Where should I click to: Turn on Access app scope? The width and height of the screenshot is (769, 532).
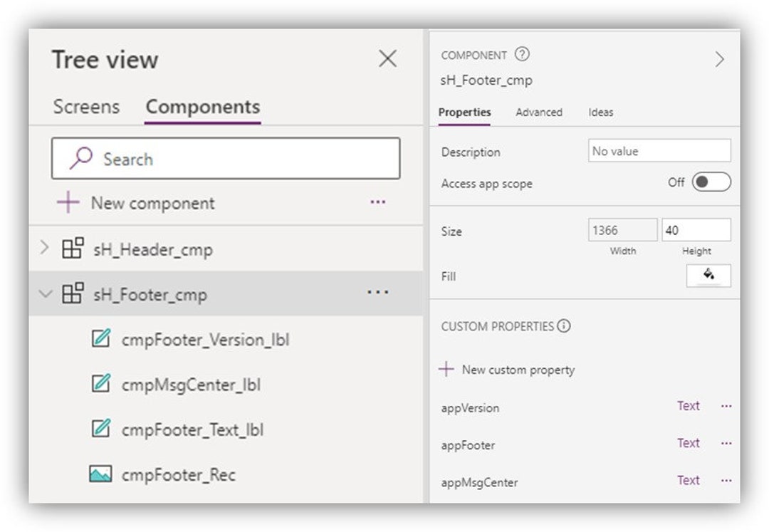pyautogui.click(x=711, y=182)
